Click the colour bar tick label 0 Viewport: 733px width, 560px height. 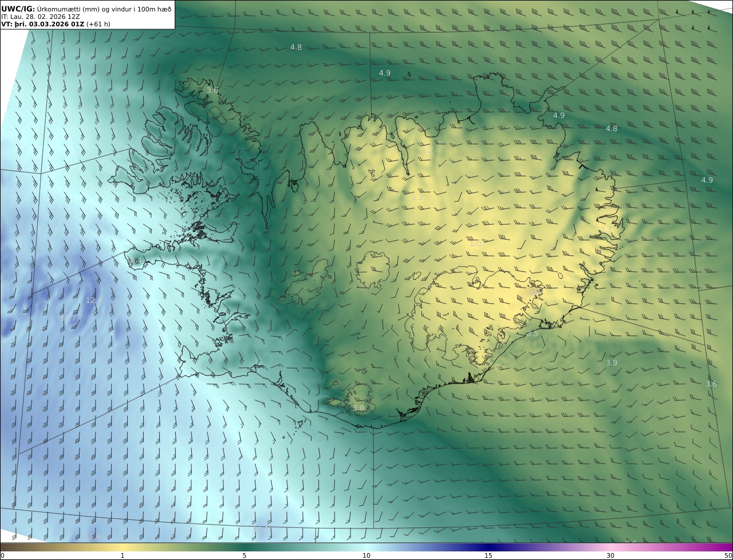coord(2,555)
